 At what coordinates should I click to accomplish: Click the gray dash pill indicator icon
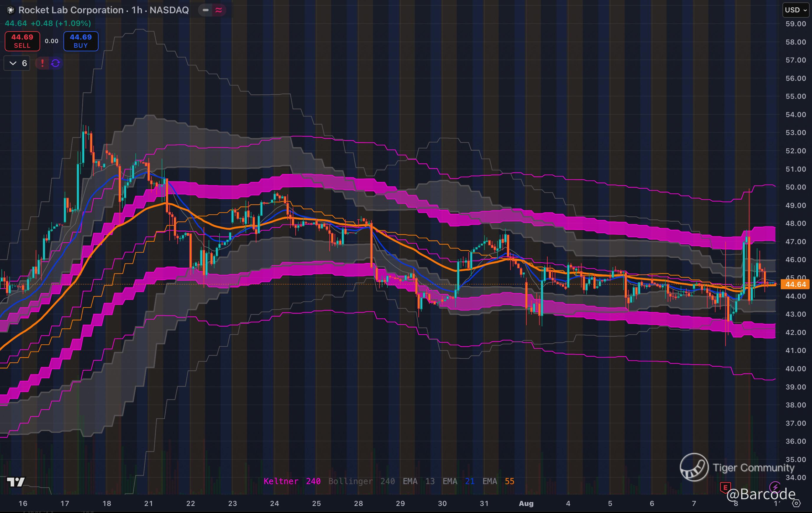(x=205, y=10)
